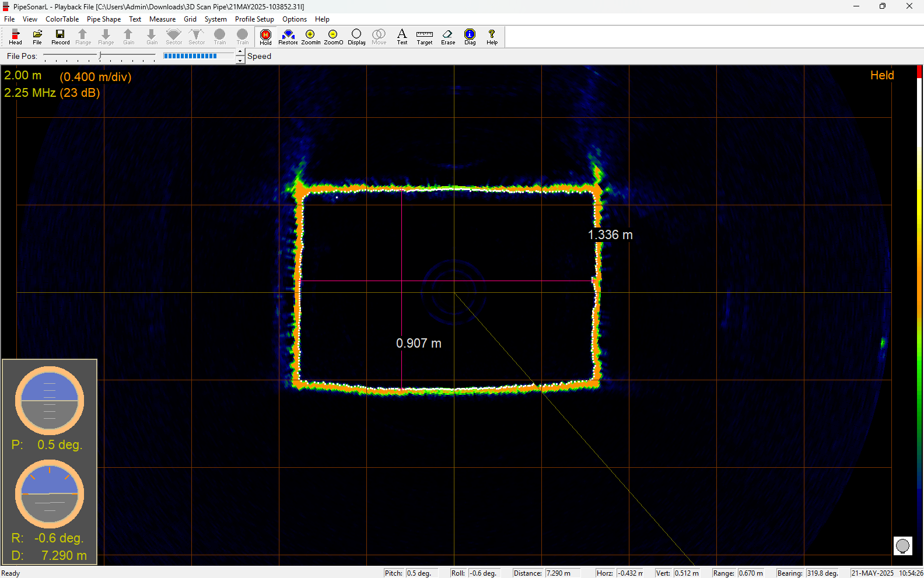Click the Help question mark icon
924x578 pixels.
pos(492,37)
